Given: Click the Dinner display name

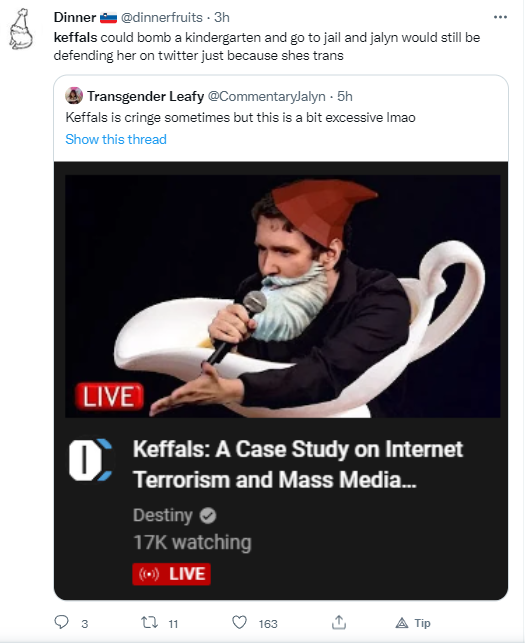Looking at the screenshot, I should [x=75, y=17].
